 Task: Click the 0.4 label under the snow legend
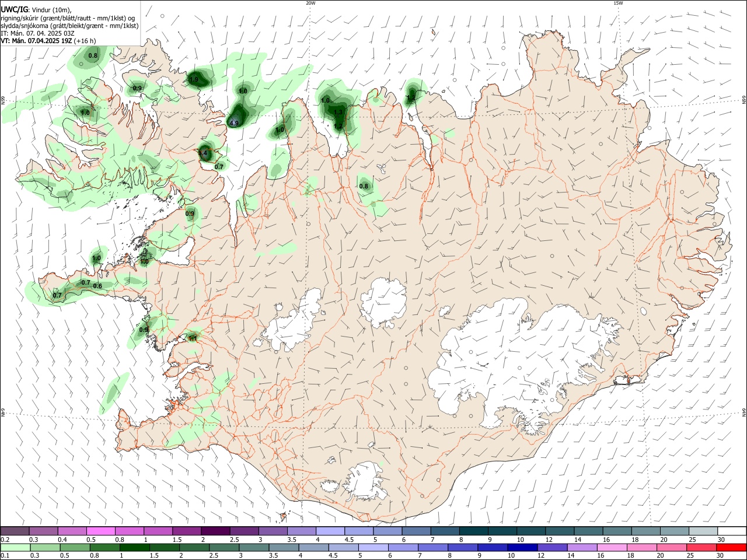coord(62,540)
